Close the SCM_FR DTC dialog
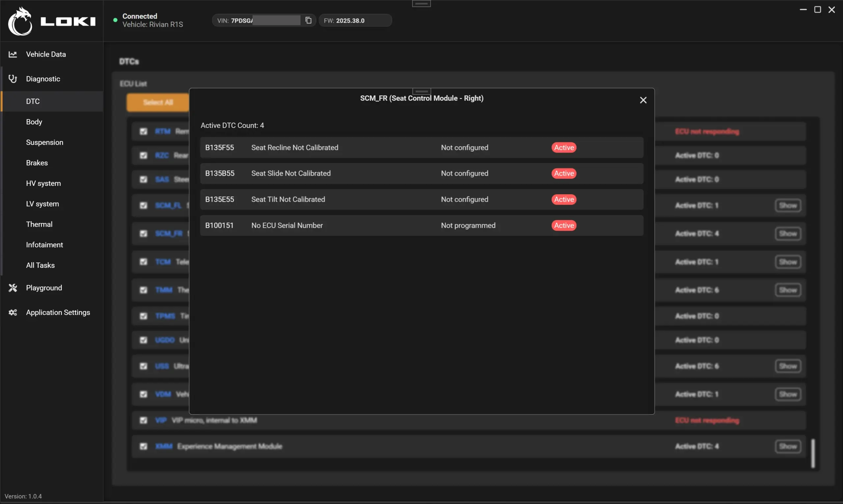Image resolution: width=843 pixels, height=504 pixels. pos(643,100)
